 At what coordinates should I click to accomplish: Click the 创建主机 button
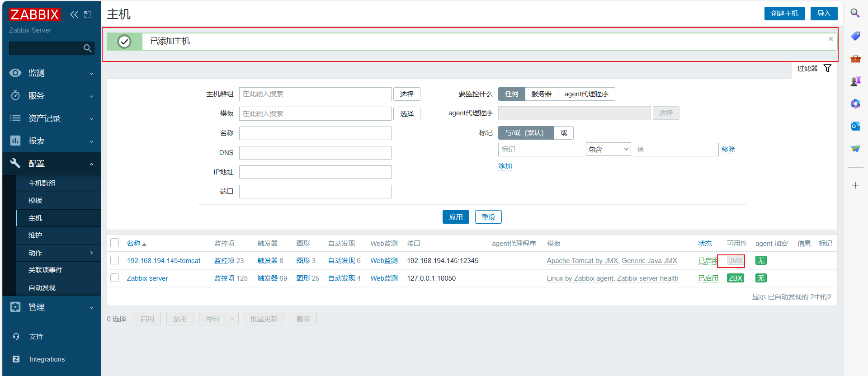point(785,14)
